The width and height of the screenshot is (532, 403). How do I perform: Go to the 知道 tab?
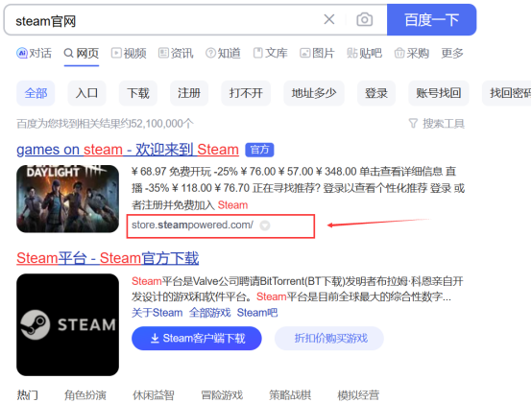point(223,53)
